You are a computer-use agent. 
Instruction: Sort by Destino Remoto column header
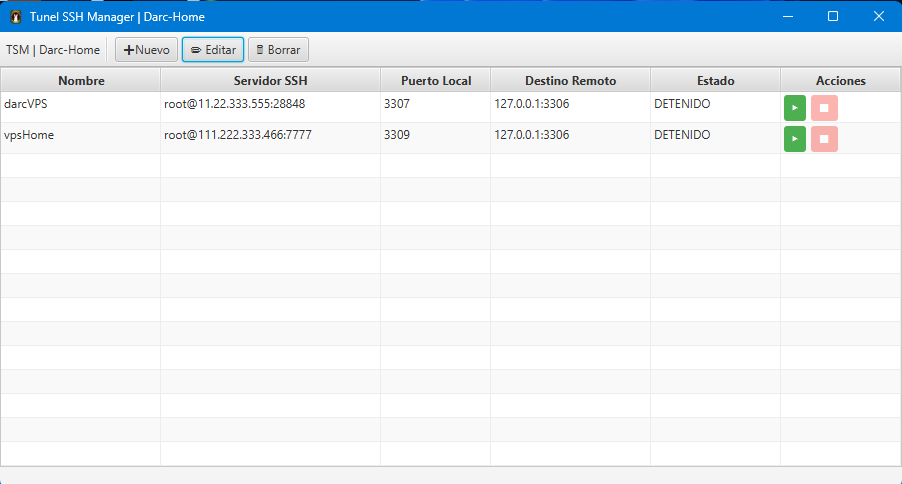(570, 81)
